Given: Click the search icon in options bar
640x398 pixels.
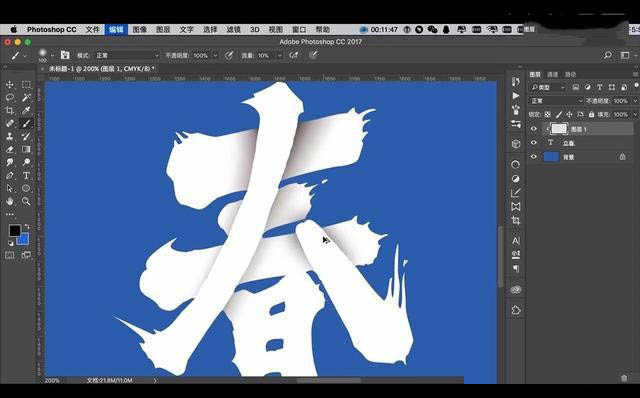Looking at the screenshot, I should tap(608, 55).
